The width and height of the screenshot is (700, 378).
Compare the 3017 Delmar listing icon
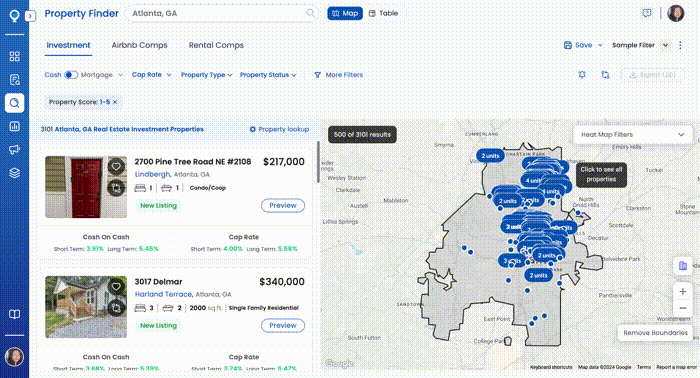(116, 308)
